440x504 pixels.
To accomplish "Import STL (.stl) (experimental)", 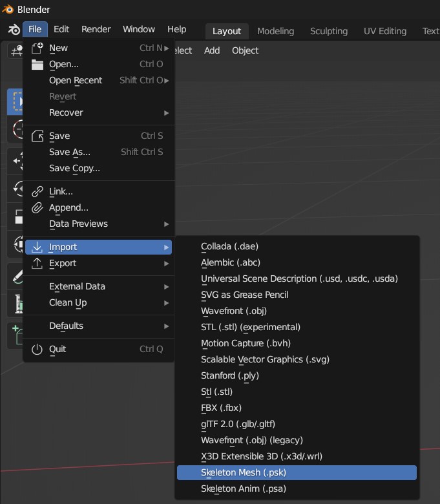I will click(x=297, y=327).
